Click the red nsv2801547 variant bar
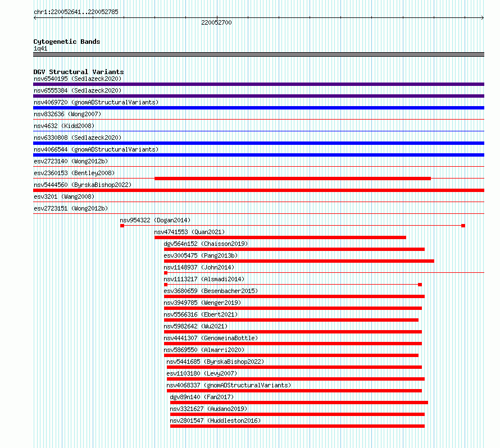Screen dimensions: 500x448 point(298,426)
